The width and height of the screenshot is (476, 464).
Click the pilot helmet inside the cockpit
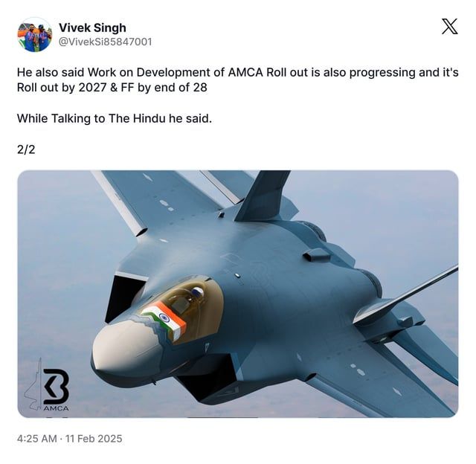pos(198,291)
